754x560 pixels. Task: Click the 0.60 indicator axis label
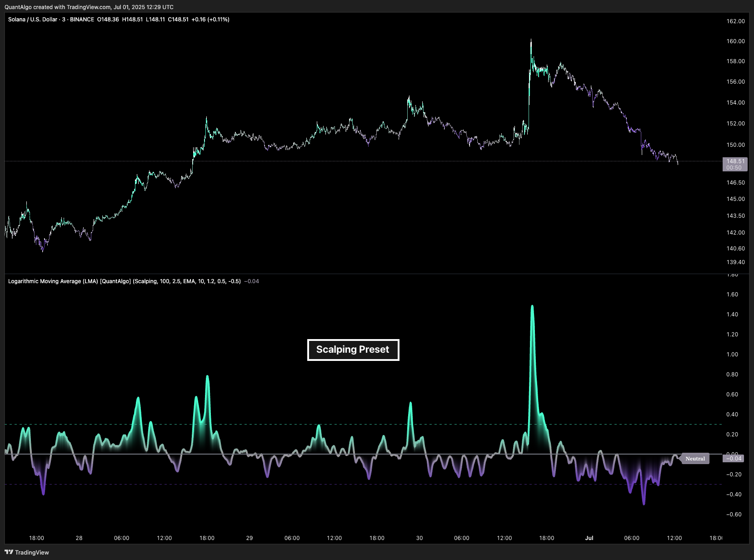click(x=732, y=395)
